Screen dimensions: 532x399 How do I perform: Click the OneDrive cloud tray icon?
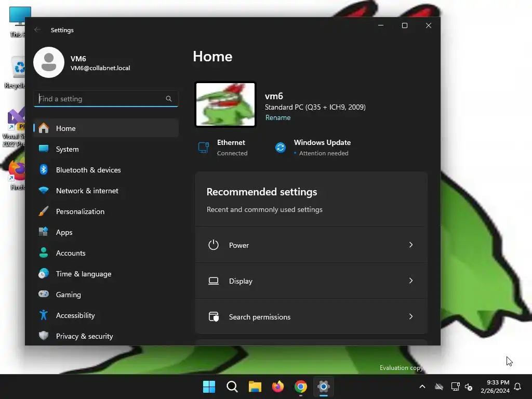439,387
